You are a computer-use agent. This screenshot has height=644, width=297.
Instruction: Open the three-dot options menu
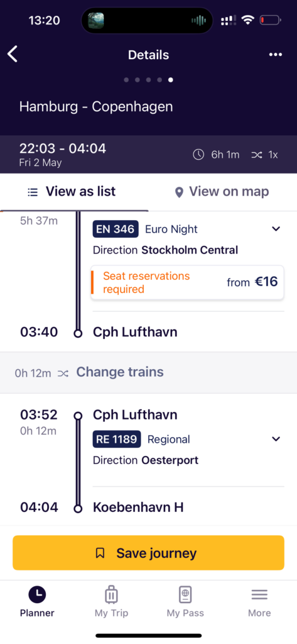pos(275,55)
